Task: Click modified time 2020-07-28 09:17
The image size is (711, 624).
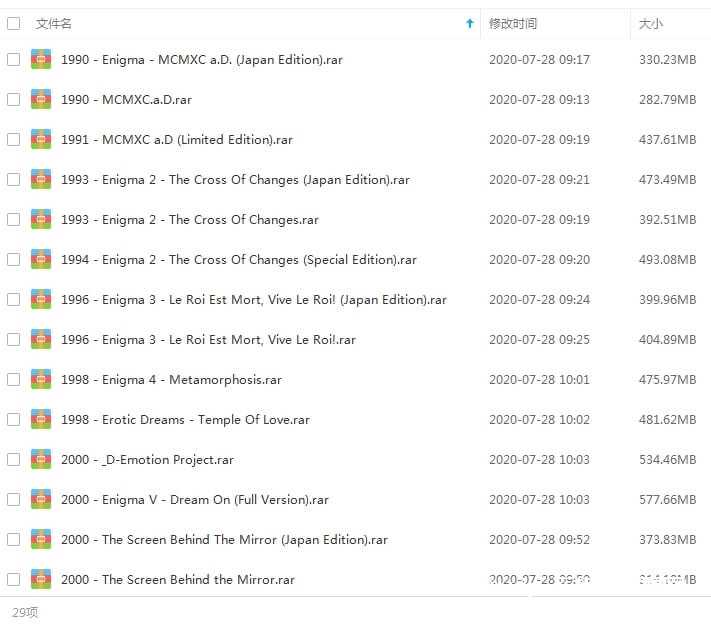Action: (x=539, y=59)
